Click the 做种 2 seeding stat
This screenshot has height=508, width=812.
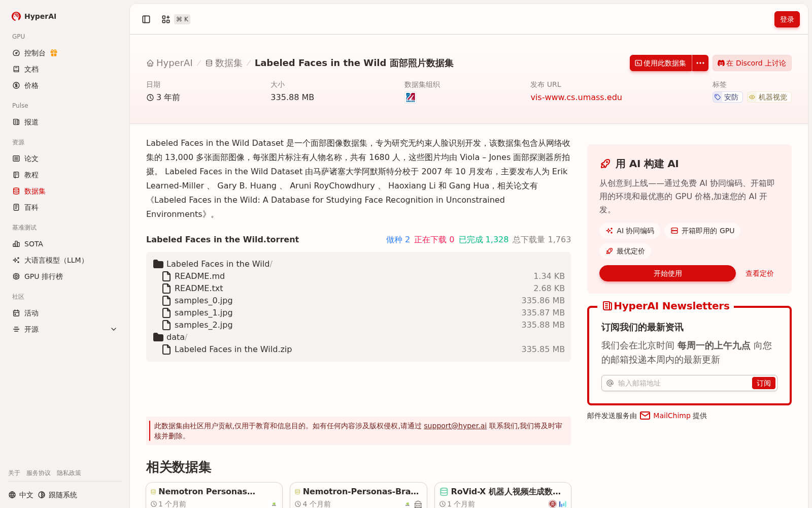pyautogui.click(x=398, y=239)
